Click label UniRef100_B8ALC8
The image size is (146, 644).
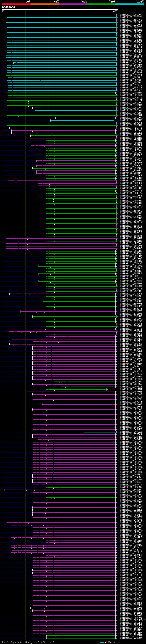131,165
